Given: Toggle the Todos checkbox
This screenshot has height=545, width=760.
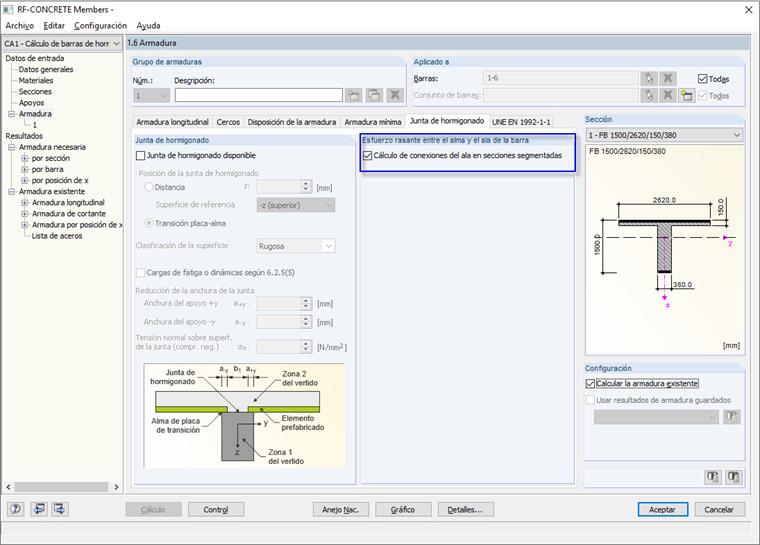Looking at the screenshot, I should [x=702, y=96].
